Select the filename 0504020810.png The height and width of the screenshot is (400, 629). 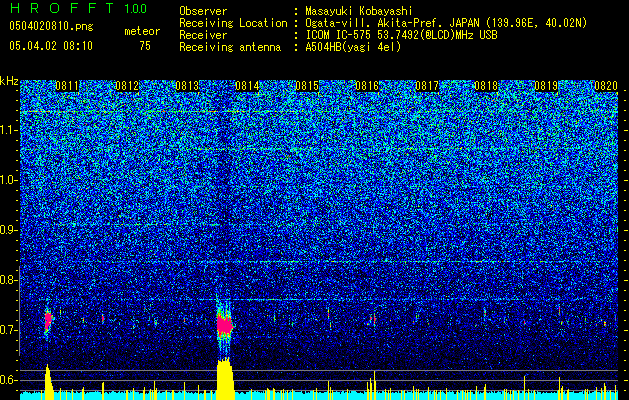pos(51,27)
